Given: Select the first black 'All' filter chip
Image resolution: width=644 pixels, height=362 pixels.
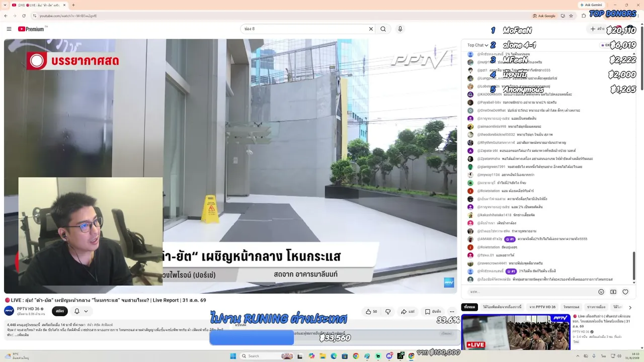Looking at the screenshot, I should coord(469,307).
